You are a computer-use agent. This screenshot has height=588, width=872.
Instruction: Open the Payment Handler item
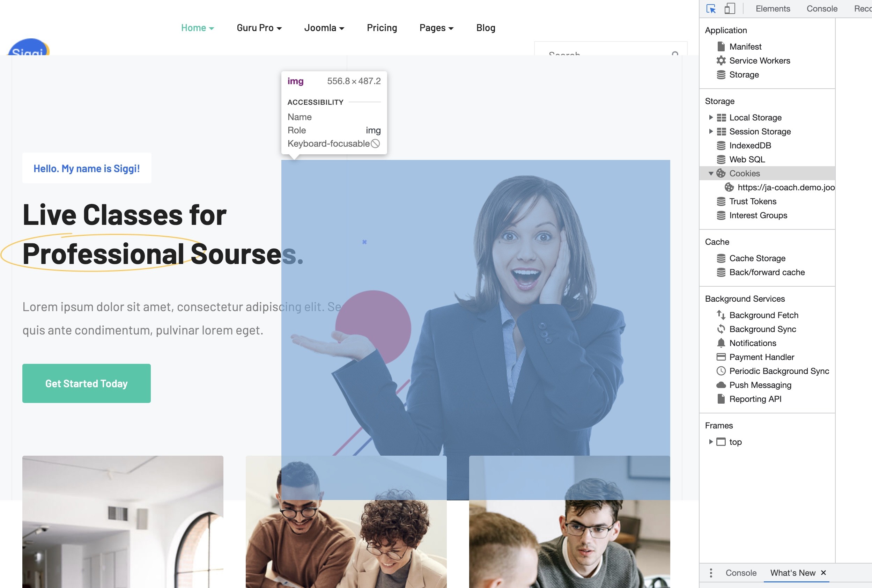pos(761,357)
